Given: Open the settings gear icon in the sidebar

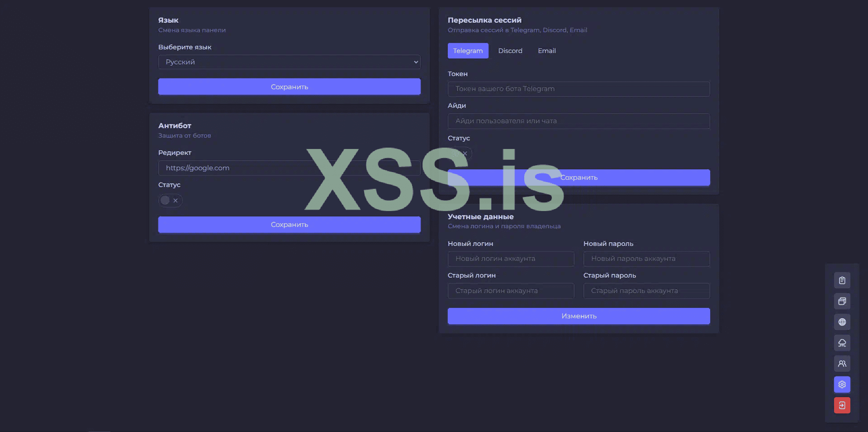Looking at the screenshot, I should coord(842,384).
